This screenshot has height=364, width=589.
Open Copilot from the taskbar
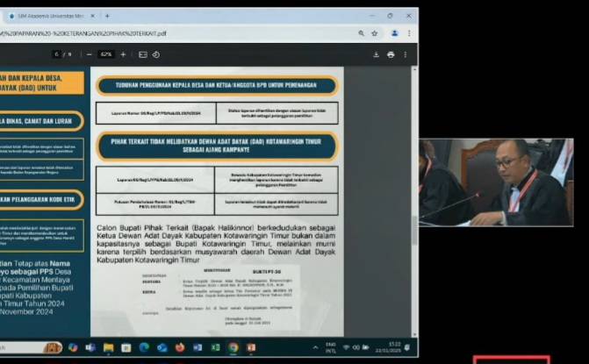coord(73,348)
